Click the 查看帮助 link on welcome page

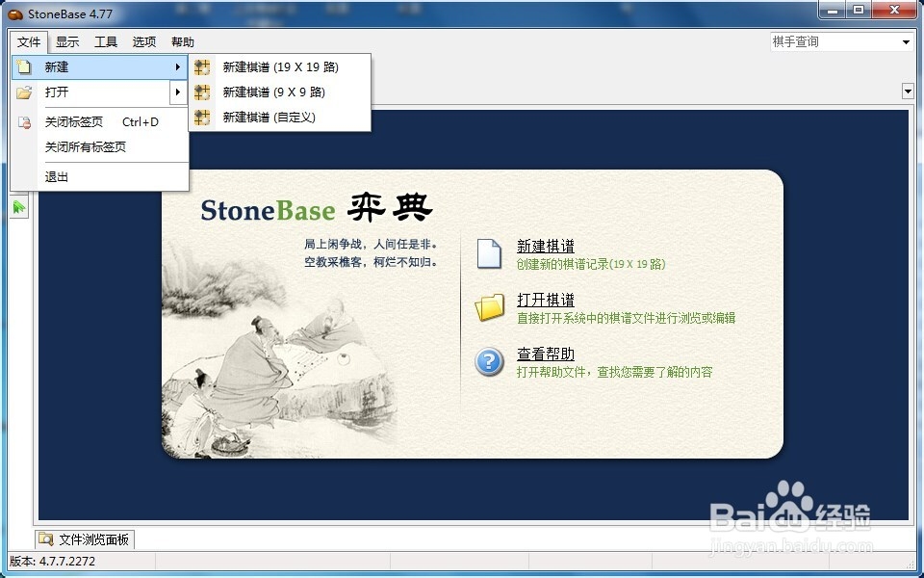(546, 354)
